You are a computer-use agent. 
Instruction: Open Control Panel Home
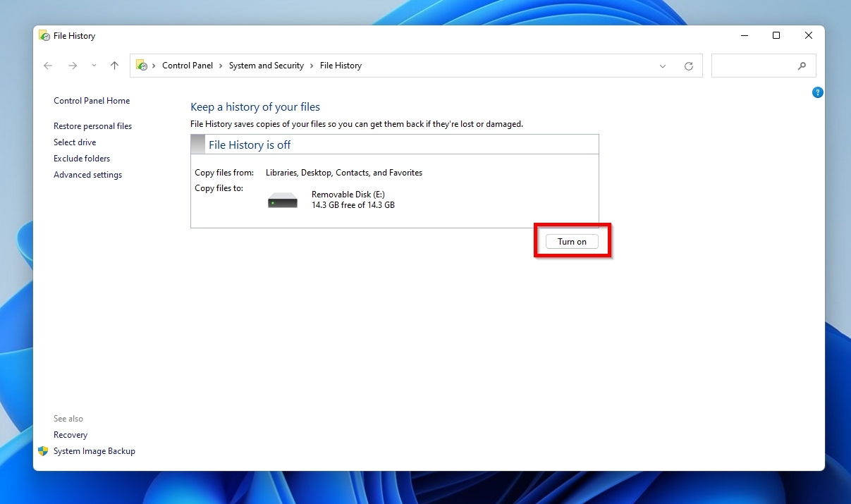(92, 101)
